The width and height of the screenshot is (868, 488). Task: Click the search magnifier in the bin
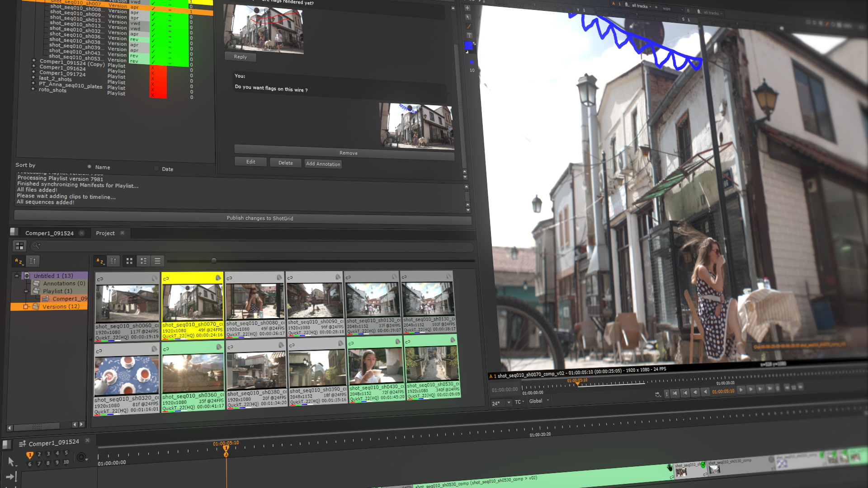point(36,246)
